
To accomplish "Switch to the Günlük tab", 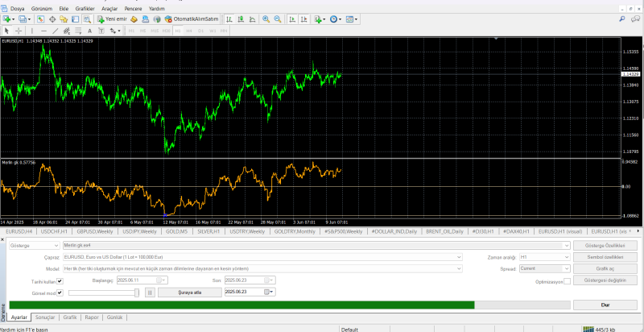I will coord(114,317).
